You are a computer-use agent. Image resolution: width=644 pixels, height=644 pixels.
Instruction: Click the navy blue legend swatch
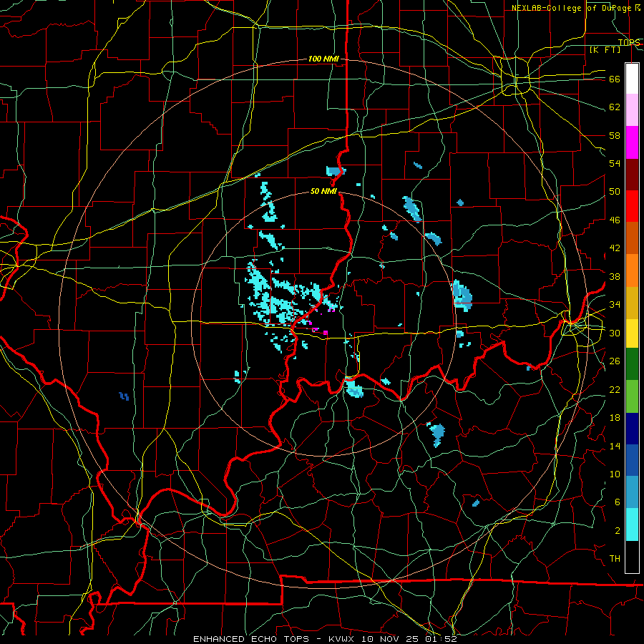pyautogui.click(x=632, y=429)
